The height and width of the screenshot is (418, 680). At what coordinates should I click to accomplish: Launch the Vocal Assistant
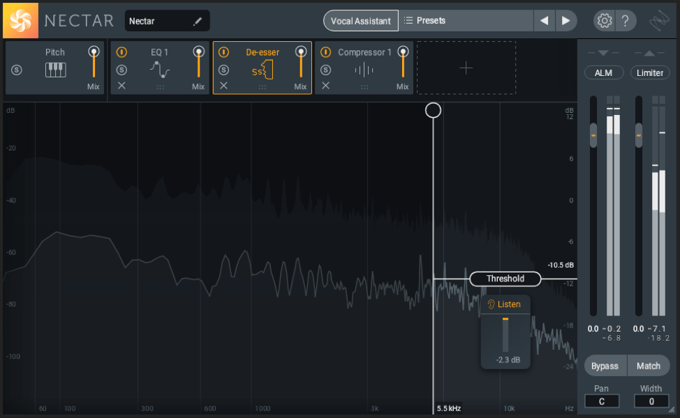[361, 21]
